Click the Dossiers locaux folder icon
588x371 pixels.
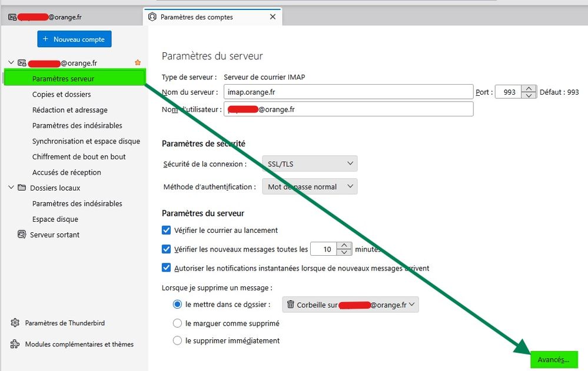tap(22, 188)
